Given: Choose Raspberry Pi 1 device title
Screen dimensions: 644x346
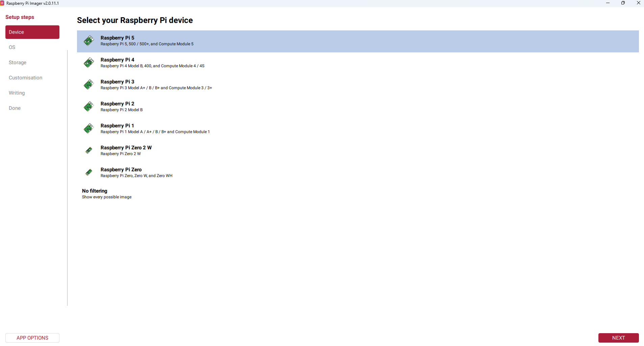Looking at the screenshot, I should pos(117,126).
